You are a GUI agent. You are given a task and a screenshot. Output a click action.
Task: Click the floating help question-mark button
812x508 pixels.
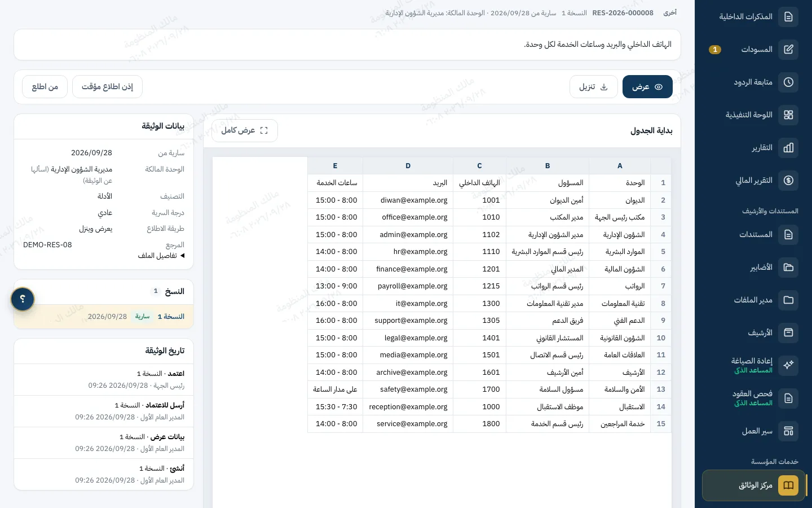23,299
